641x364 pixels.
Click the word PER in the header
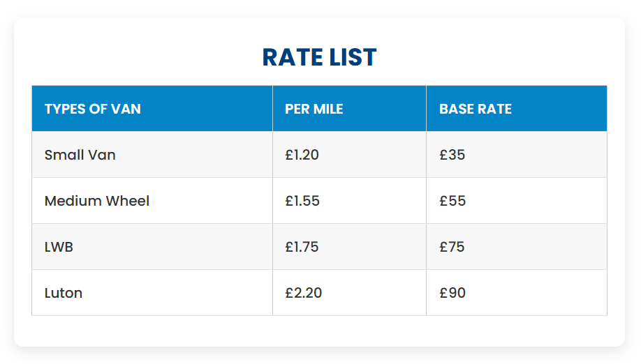click(x=297, y=109)
